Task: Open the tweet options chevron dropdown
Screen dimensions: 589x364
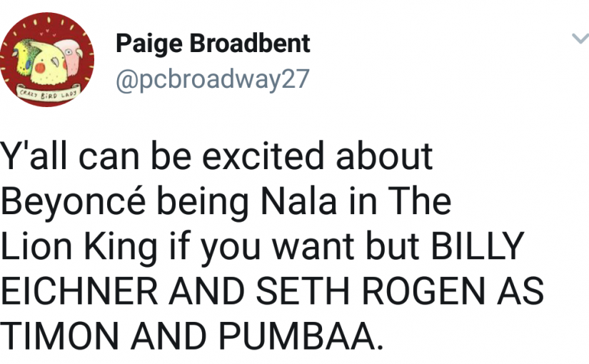Action: click(580, 39)
